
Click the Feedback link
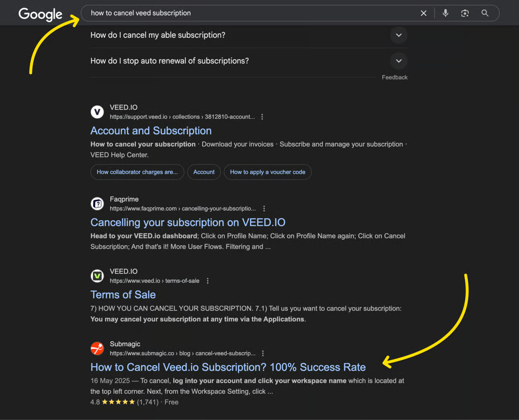point(394,77)
